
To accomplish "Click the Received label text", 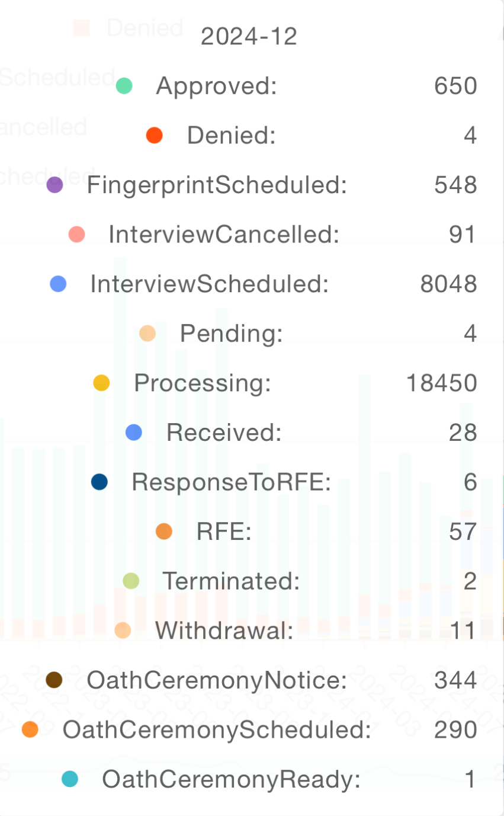I will 224,433.
